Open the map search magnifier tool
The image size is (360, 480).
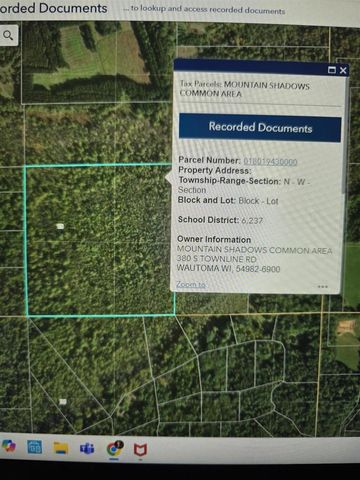[x=8, y=35]
